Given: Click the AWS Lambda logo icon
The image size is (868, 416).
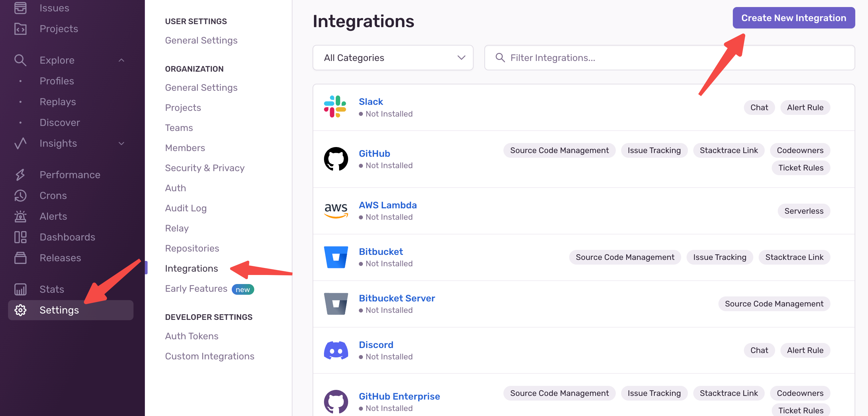Looking at the screenshot, I should 336,210.
